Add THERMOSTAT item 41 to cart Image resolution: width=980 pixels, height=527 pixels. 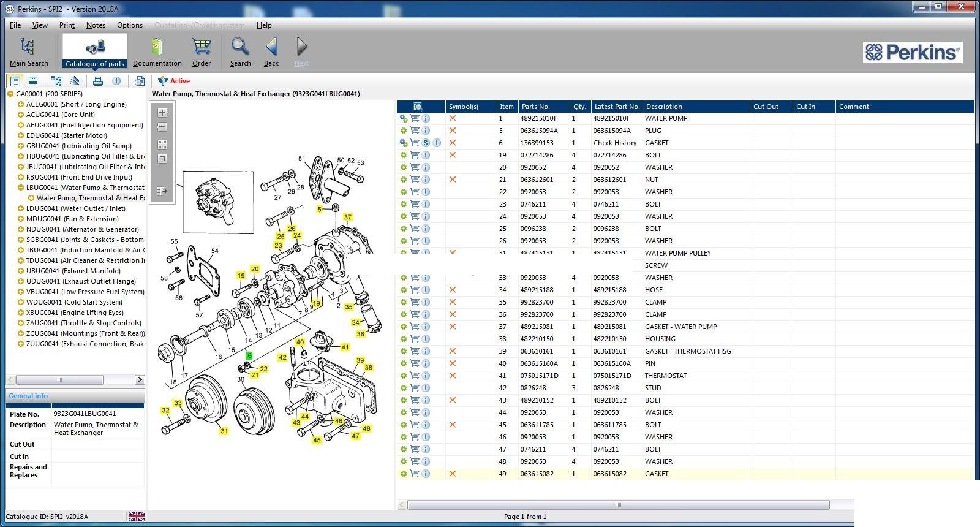point(415,376)
